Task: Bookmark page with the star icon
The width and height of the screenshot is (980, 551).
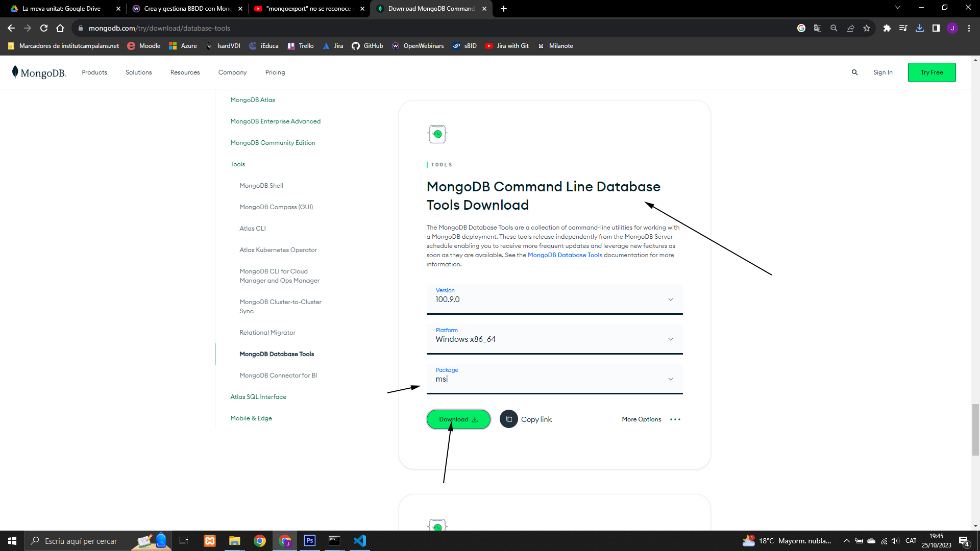Action: 867,28
